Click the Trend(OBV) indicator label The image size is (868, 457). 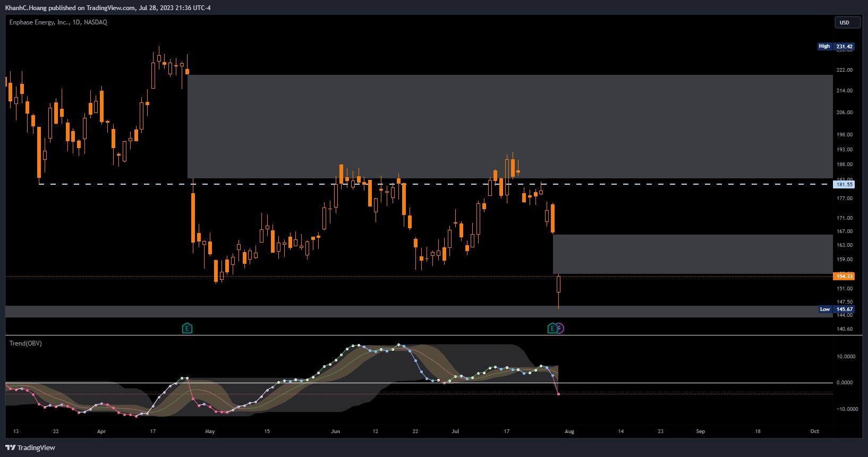tap(25, 343)
